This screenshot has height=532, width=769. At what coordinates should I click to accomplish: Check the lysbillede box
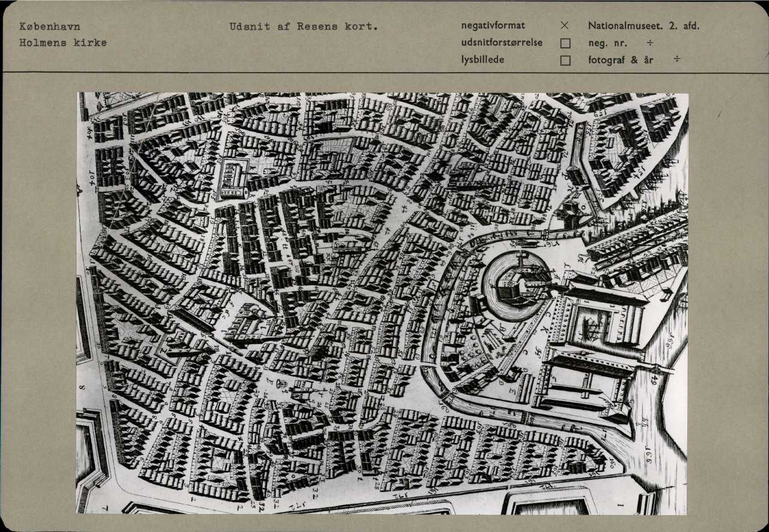tap(565, 60)
